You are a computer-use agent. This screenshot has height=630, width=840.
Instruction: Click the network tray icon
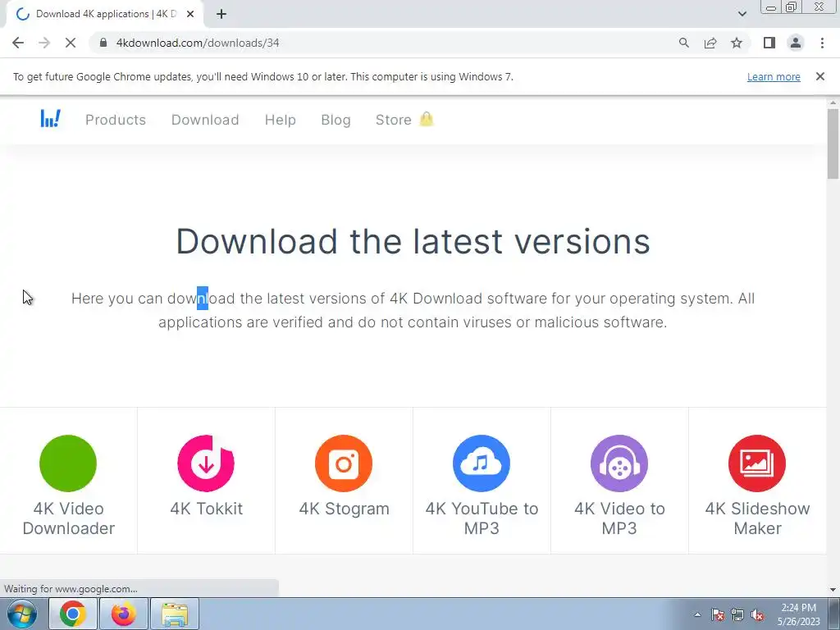737,614
